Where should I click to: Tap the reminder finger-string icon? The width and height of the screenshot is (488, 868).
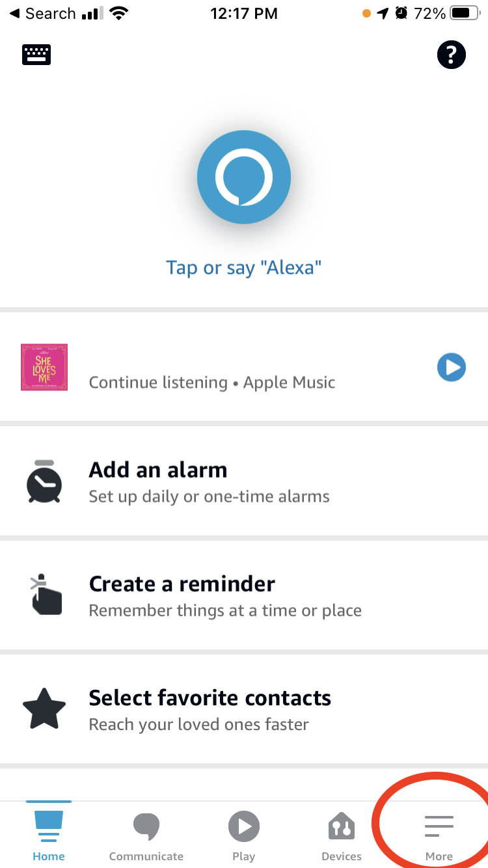click(47, 595)
